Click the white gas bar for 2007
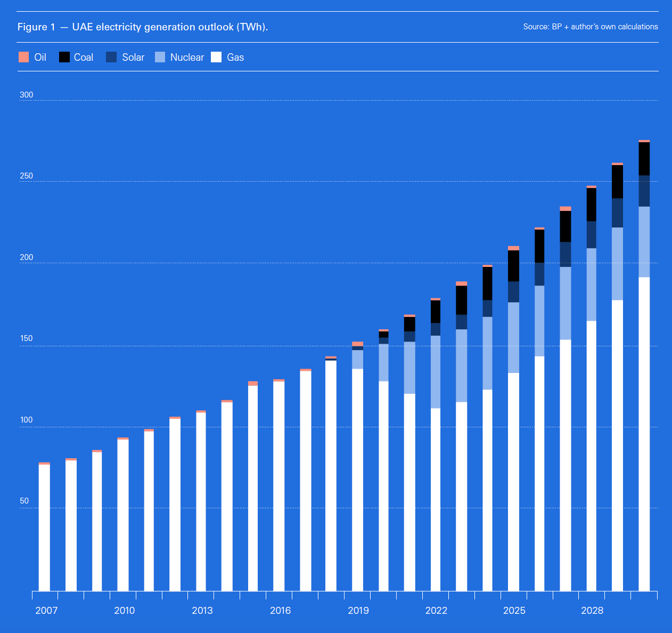 [x=44, y=527]
